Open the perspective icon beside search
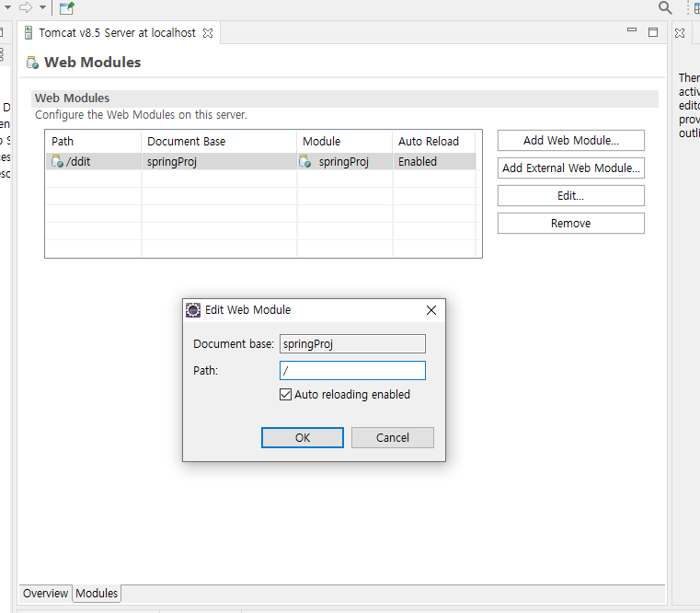The width and height of the screenshot is (700, 613). pos(696,7)
